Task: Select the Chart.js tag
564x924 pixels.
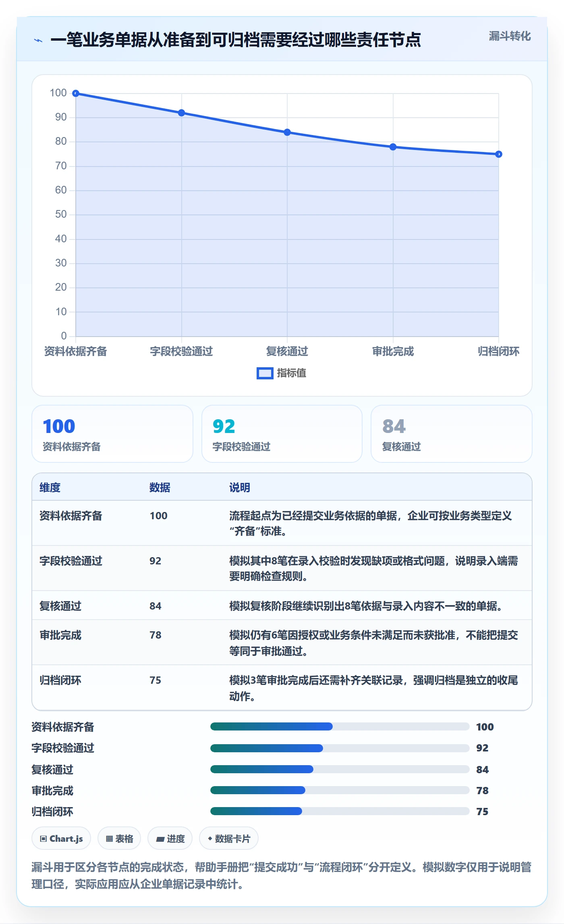Action: pyautogui.click(x=61, y=839)
